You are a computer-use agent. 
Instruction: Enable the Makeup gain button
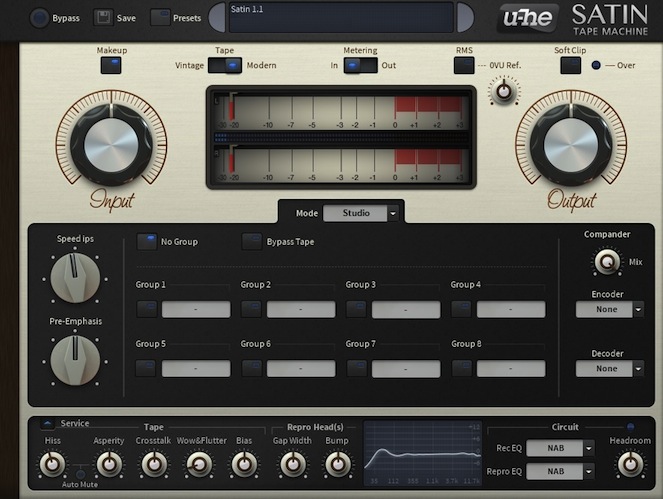(x=111, y=66)
